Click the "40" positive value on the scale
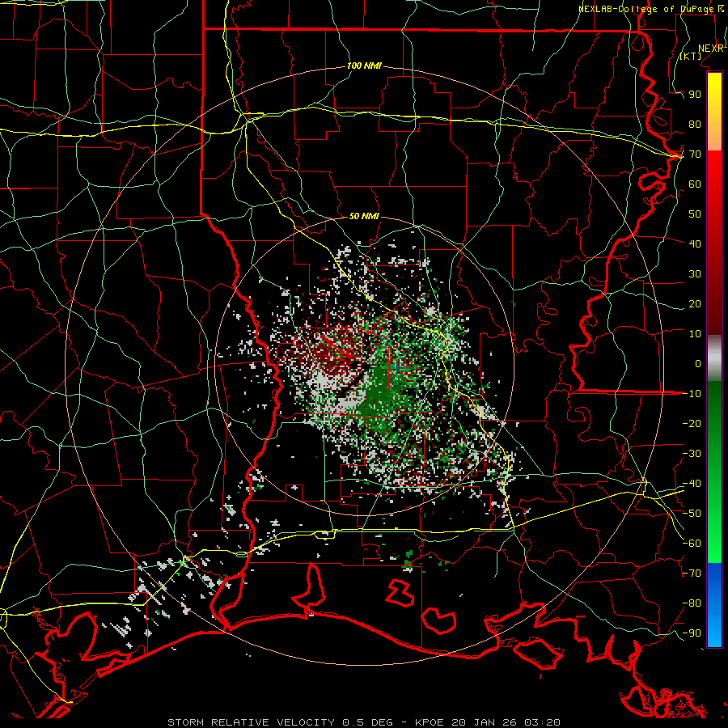 coord(695,244)
